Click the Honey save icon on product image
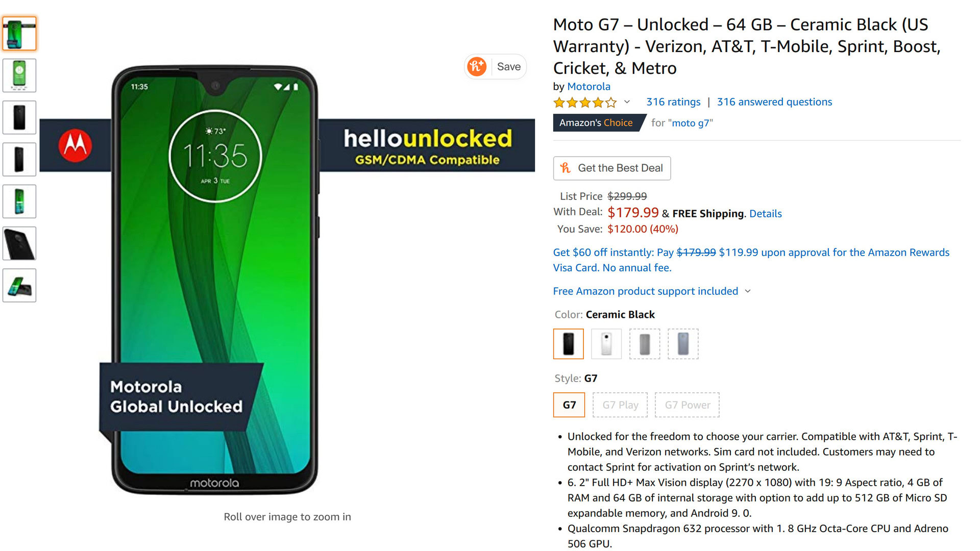The image size is (980, 551). coord(477,66)
